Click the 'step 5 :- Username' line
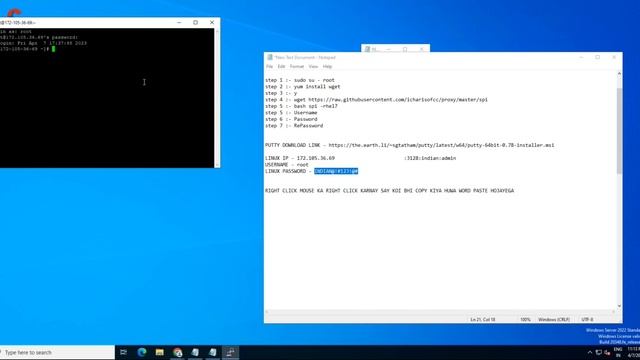This screenshot has height=360, width=640. coord(291,113)
